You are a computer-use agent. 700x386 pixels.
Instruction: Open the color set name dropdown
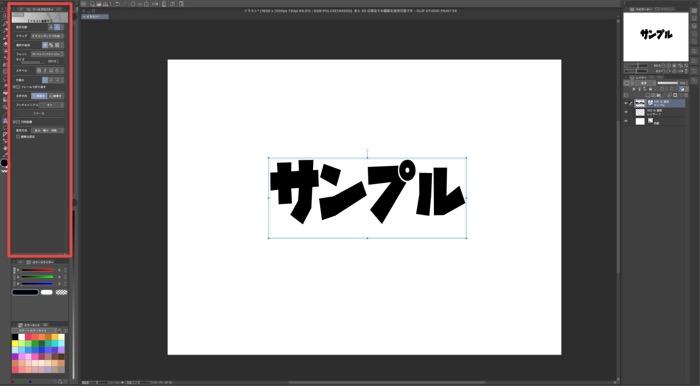38,330
